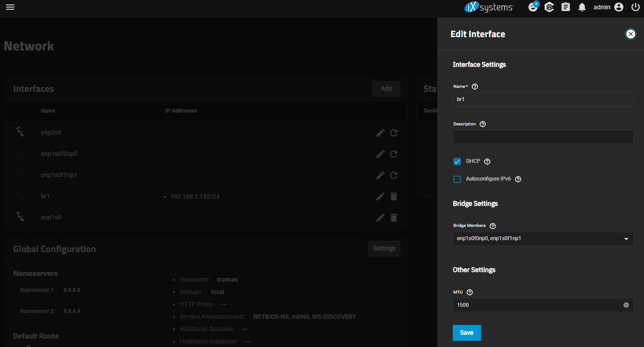Show help for the DHCP option
Viewport: 644px width, 347px height.
(x=487, y=162)
